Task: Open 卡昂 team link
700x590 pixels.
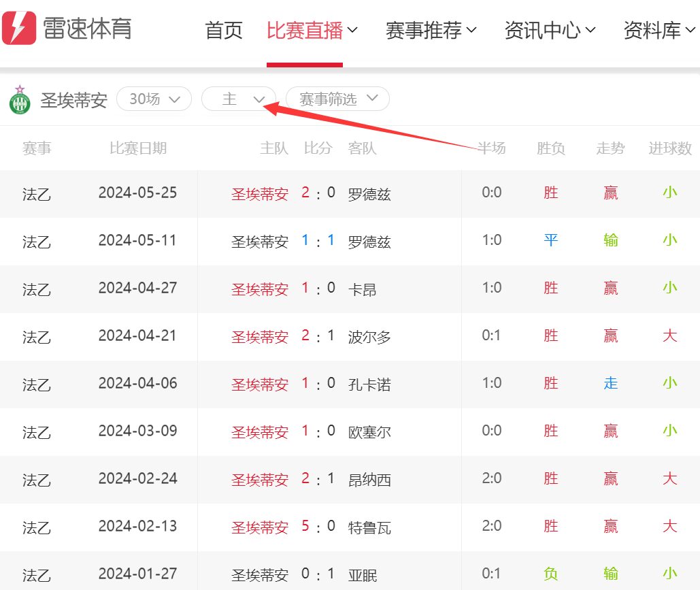Action: (x=362, y=289)
